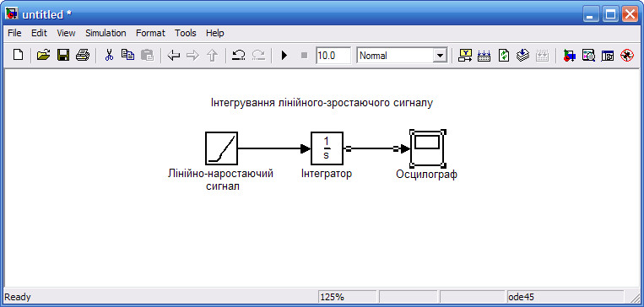The height and width of the screenshot is (307, 644).
Task: Open the Format menu
Action: coord(150,33)
